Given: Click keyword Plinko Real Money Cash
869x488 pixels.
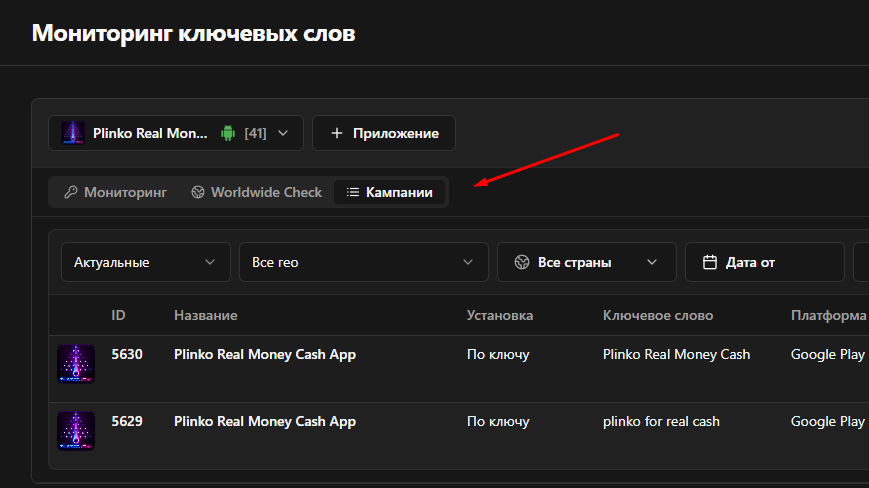Looking at the screenshot, I should (676, 355).
